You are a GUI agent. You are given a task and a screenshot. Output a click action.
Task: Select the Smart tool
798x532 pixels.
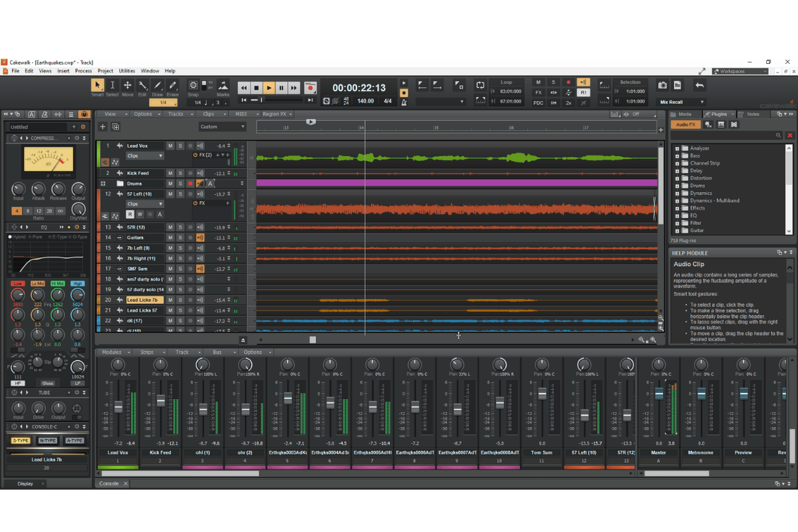(x=97, y=85)
